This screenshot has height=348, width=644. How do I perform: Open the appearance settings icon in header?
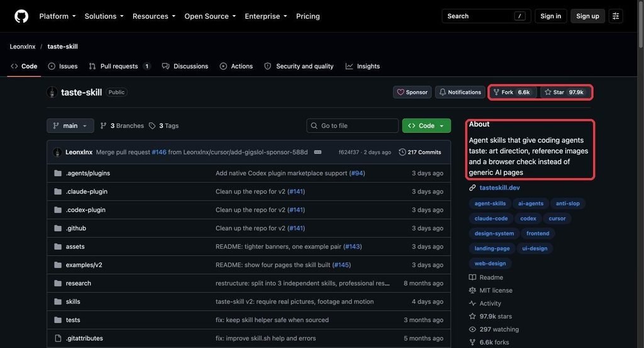[x=616, y=16]
